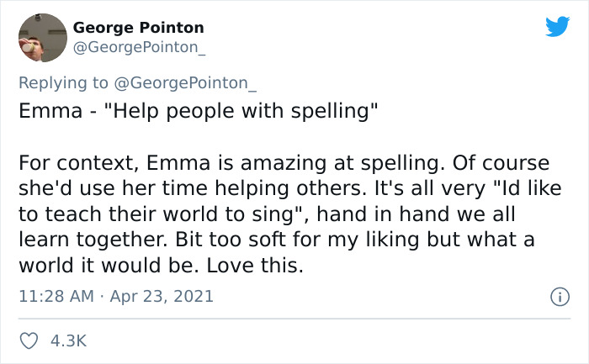This screenshot has height=364, width=589.
Task: Click the word "Emma" starting the tweet
Action: [x=42, y=112]
